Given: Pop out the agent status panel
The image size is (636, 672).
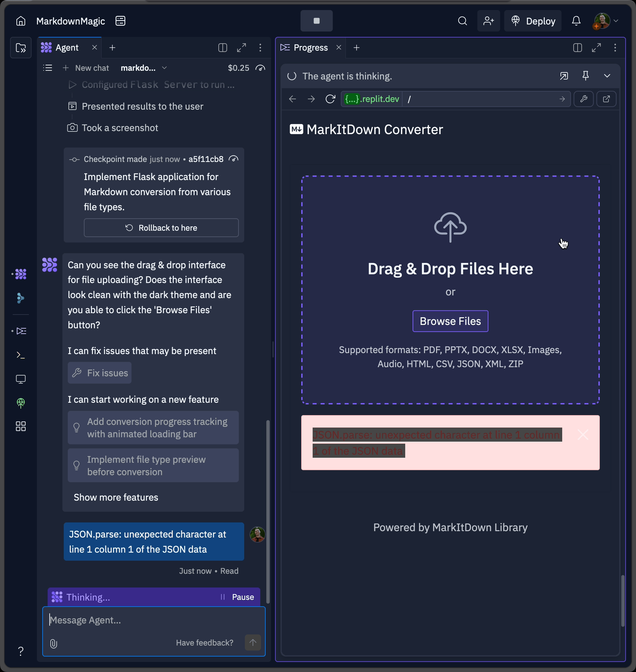Looking at the screenshot, I should tap(564, 76).
